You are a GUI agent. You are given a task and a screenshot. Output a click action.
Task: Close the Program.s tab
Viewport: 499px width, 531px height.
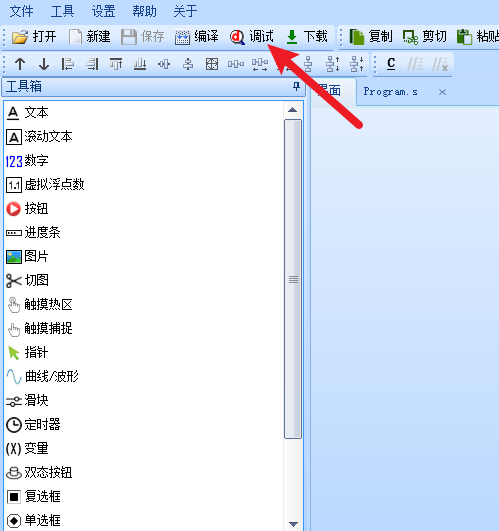(442, 92)
